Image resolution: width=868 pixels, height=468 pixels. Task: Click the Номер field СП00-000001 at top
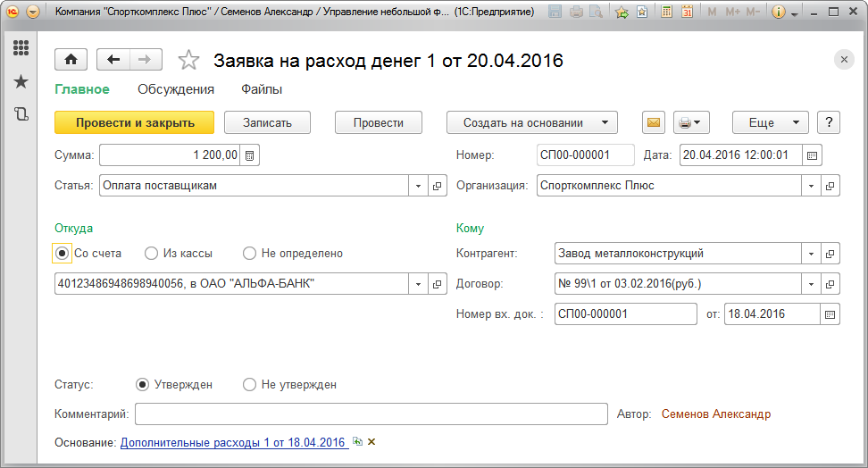[x=586, y=155]
